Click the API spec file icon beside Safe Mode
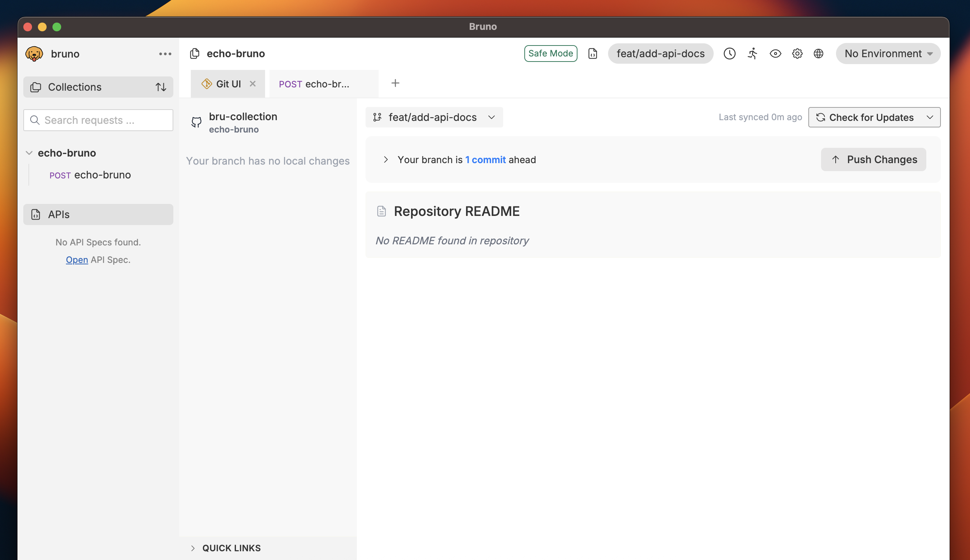Image resolution: width=970 pixels, height=560 pixels. [x=592, y=54]
